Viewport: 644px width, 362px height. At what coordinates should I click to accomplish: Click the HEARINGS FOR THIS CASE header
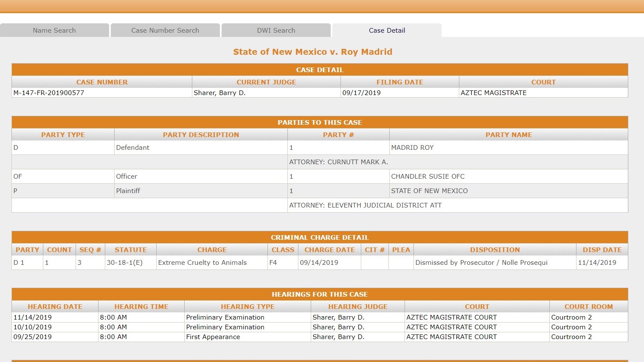click(320, 294)
